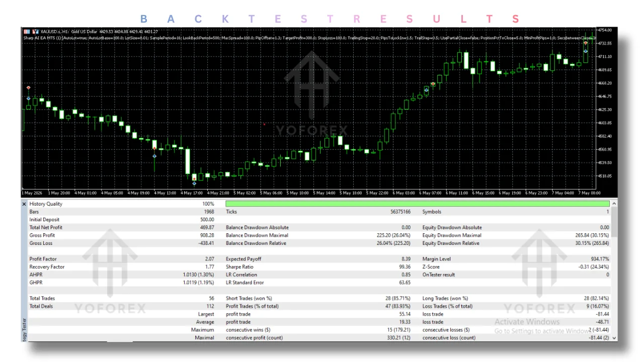Click the Equity Drawdown Maximal value 265.84 (30.15%)
644x362 pixels.
(592, 235)
